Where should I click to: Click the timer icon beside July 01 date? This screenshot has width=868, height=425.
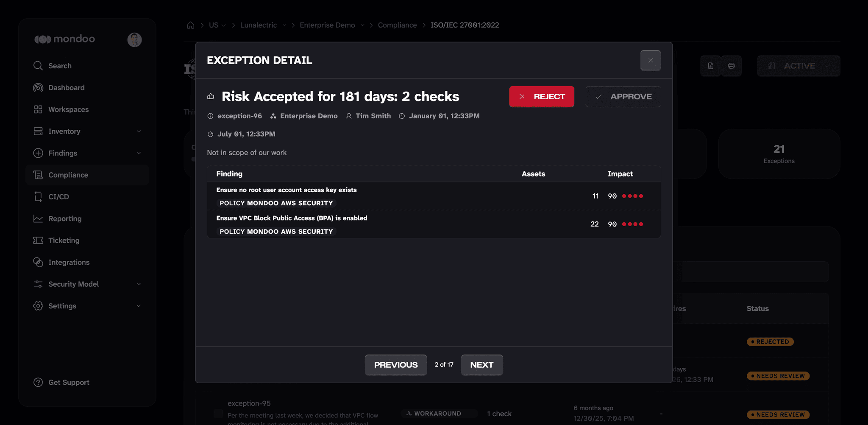pos(210,134)
